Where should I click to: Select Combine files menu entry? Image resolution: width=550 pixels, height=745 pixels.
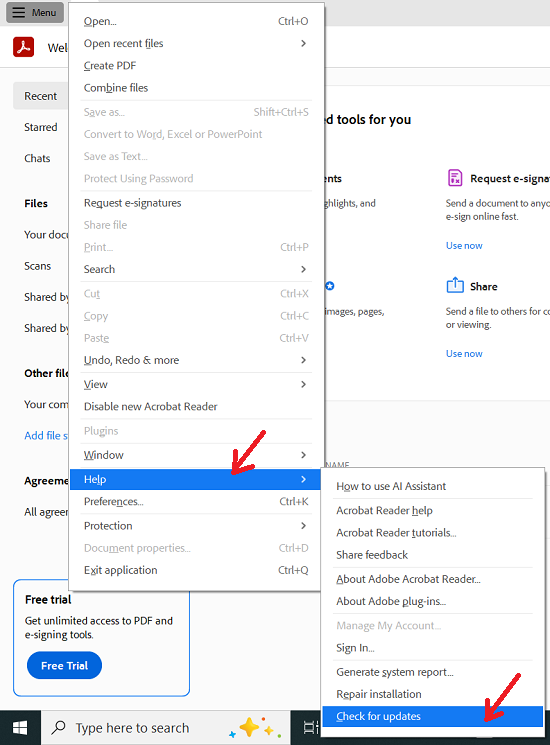click(x=196, y=88)
